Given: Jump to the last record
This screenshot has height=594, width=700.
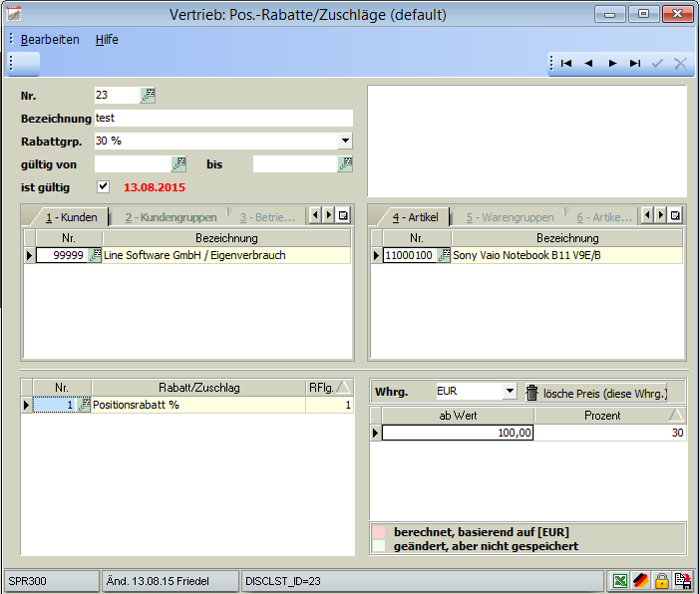Looking at the screenshot, I should [635, 63].
